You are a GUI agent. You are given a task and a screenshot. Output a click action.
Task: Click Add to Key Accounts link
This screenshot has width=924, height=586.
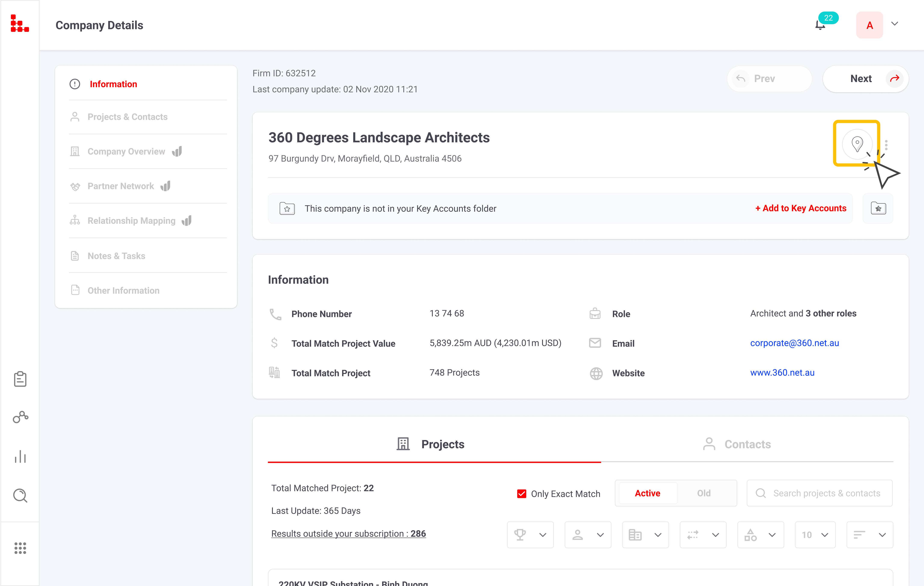point(800,208)
